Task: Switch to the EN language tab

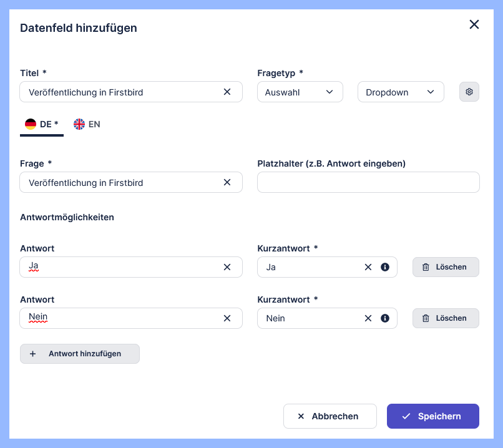Action: (x=87, y=124)
